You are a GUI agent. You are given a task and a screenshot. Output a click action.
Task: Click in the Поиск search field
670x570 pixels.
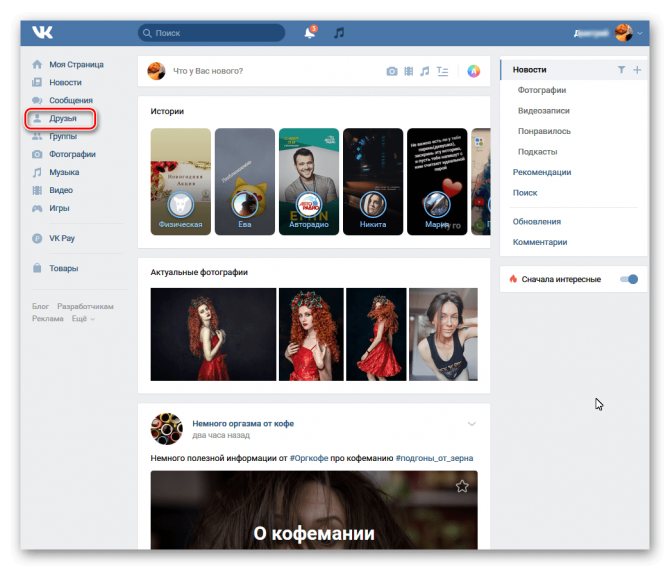[x=211, y=33]
